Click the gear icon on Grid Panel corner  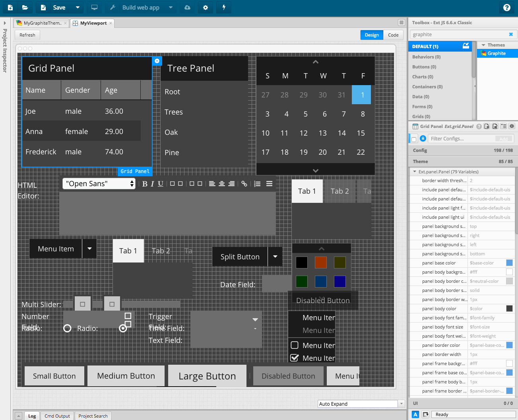pos(157,61)
